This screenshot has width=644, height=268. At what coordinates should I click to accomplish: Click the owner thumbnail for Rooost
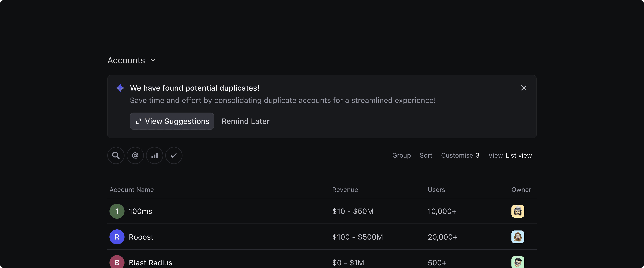[518, 237]
